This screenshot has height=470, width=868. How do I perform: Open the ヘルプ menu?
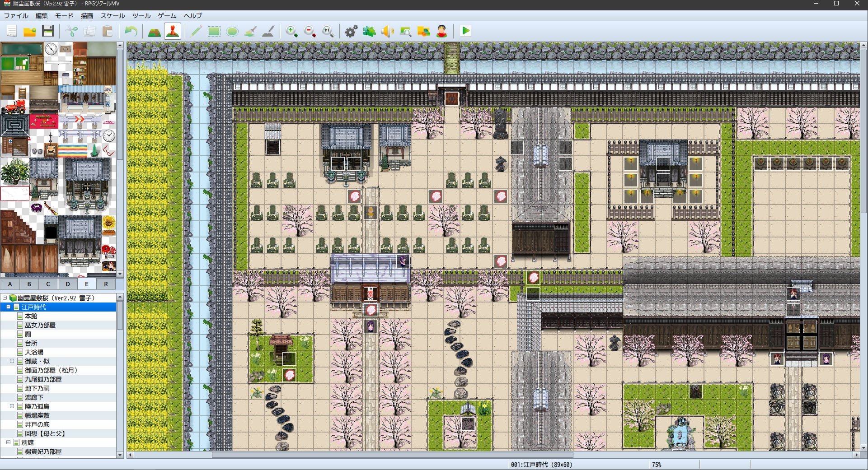pos(193,16)
